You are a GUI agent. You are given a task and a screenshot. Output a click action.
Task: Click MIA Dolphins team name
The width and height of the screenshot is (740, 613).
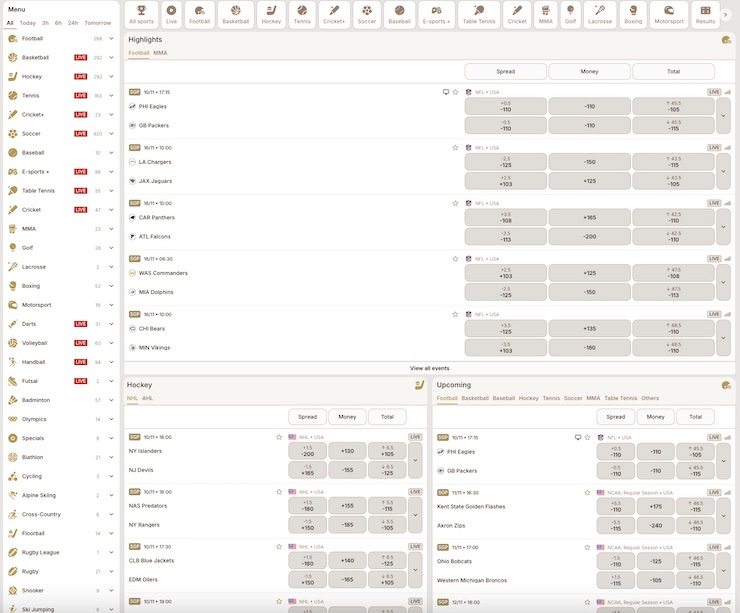156,292
